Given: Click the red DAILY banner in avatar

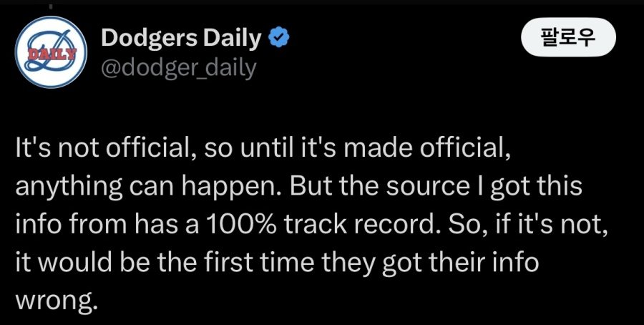Looking at the screenshot, I should pos(45,53).
